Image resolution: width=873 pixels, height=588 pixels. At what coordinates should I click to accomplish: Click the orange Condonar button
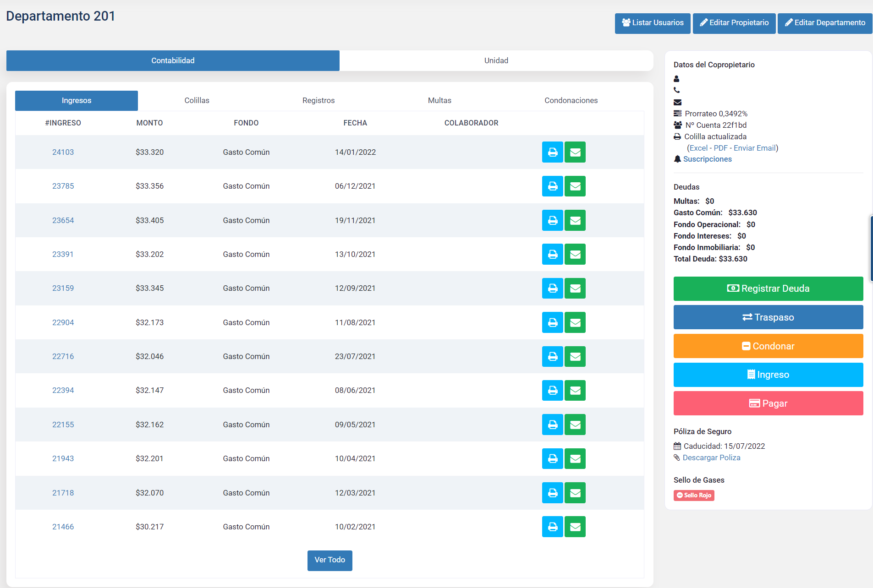tap(768, 346)
